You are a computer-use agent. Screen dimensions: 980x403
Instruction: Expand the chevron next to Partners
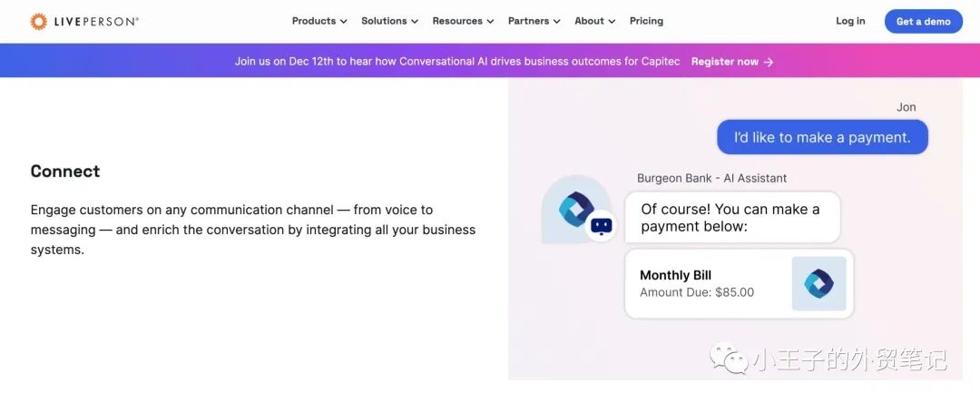coord(557,21)
